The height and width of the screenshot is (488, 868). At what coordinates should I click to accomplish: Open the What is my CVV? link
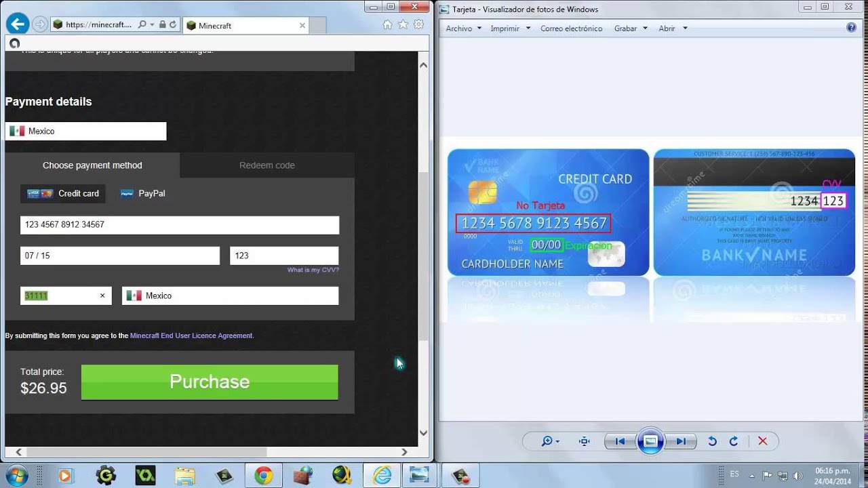[313, 270]
